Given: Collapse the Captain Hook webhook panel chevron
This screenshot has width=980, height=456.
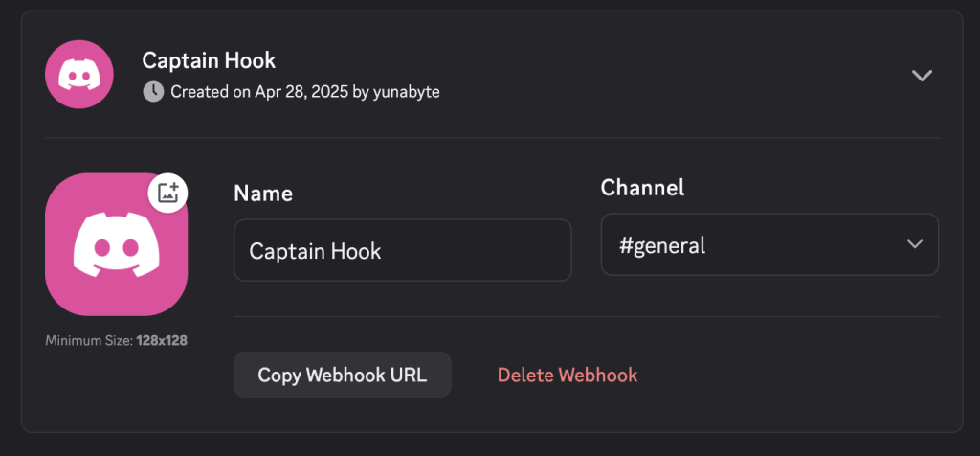Looking at the screenshot, I should click(922, 76).
